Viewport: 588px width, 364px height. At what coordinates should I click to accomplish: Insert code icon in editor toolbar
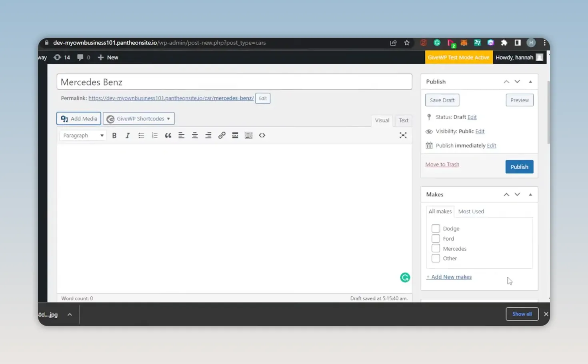click(262, 136)
